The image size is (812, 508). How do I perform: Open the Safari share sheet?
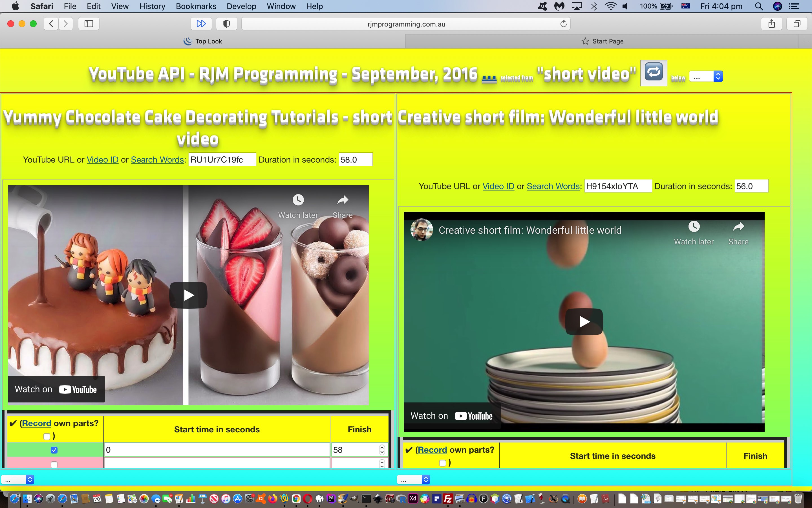772,23
